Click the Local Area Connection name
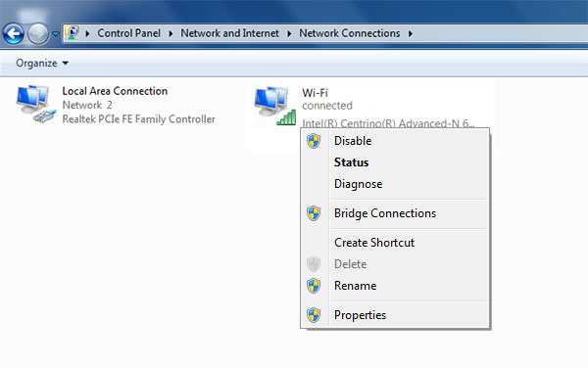This screenshot has width=588, height=368. 115,91
